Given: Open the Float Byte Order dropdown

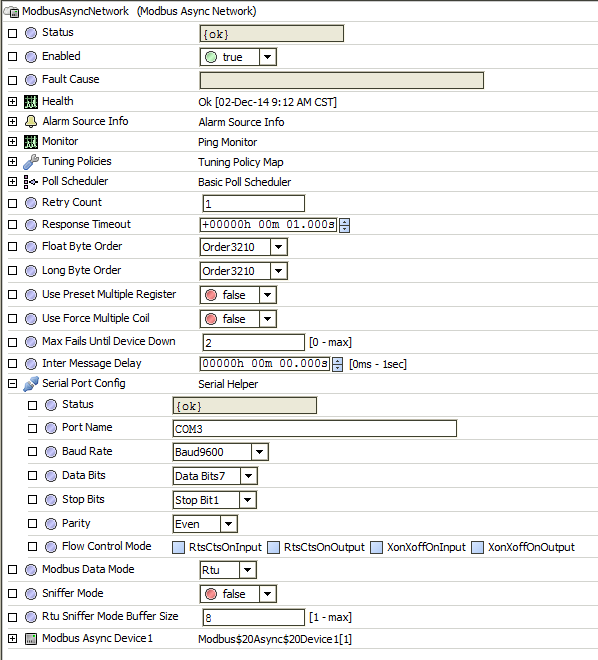Looking at the screenshot, I should (x=279, y=247).
